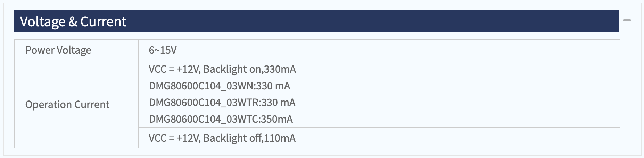Image resolution: width=644 pixels, height=158 pixels.
Task: Click the 330mA value in first current line
Action: pyautogui.click(x=280, y=69)
